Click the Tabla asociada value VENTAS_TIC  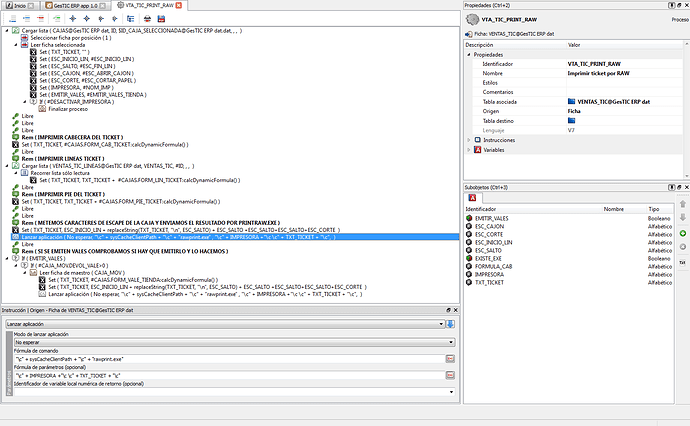[613, 102]
